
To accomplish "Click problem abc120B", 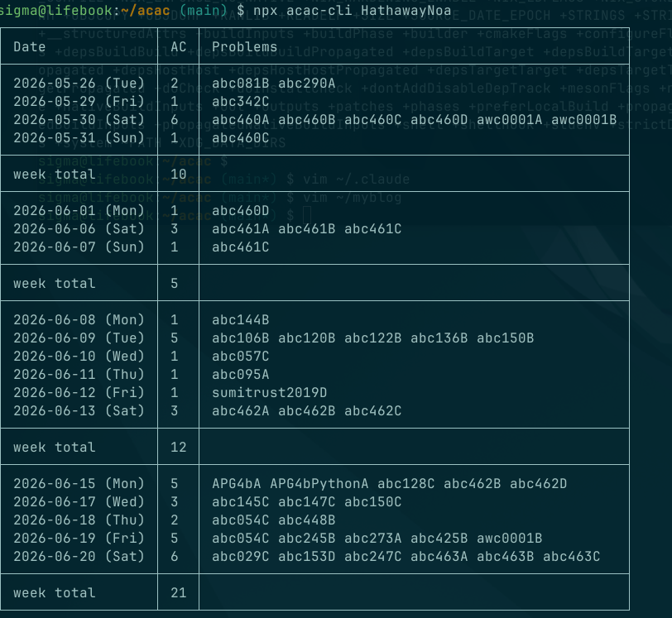I will (307, 338).
